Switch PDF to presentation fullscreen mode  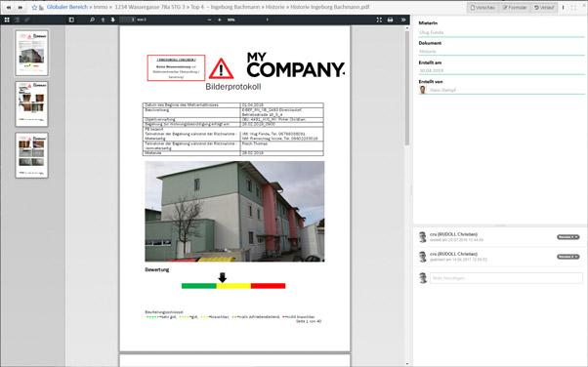pyautogui.click(x=379, y=20)
